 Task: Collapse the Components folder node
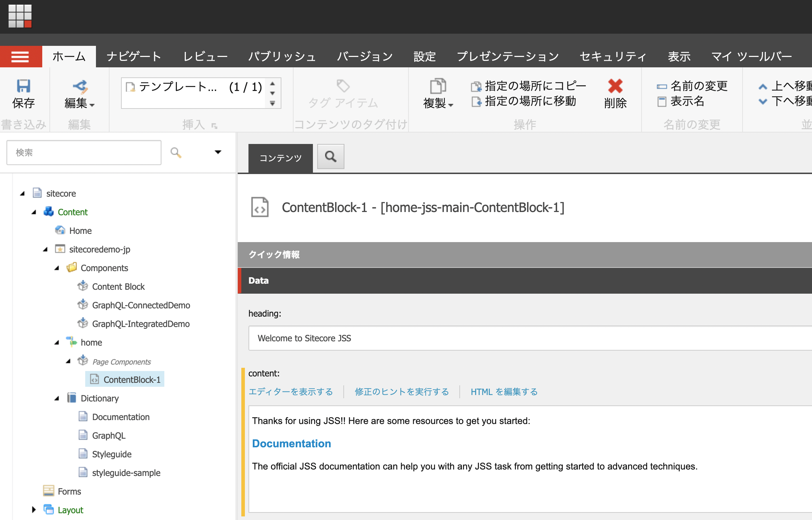coord(57,268)
